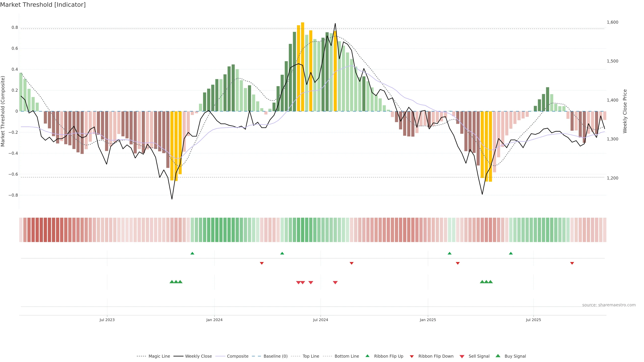Screen dimensions: 644x362
Task: Click the Buy Signal legend triangle icon
Action: (x=498, y=356)
